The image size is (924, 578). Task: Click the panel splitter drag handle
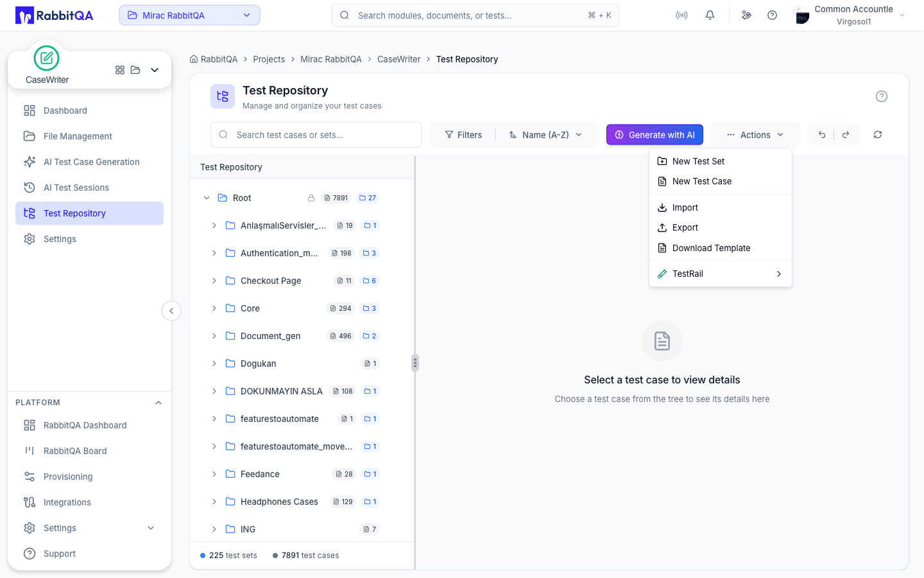pyautogui.click(x=415, y=363)
